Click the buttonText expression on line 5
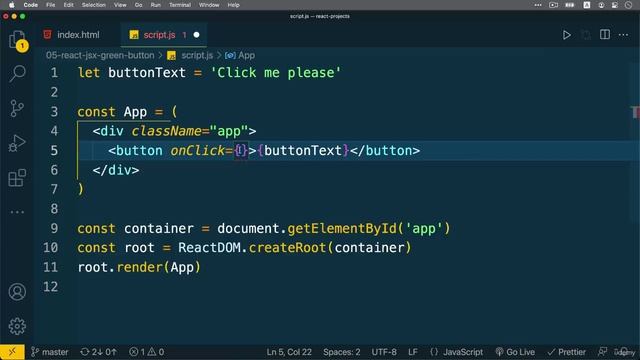The image size is (640, 360). pyautogui.click(x=302, y=151)
